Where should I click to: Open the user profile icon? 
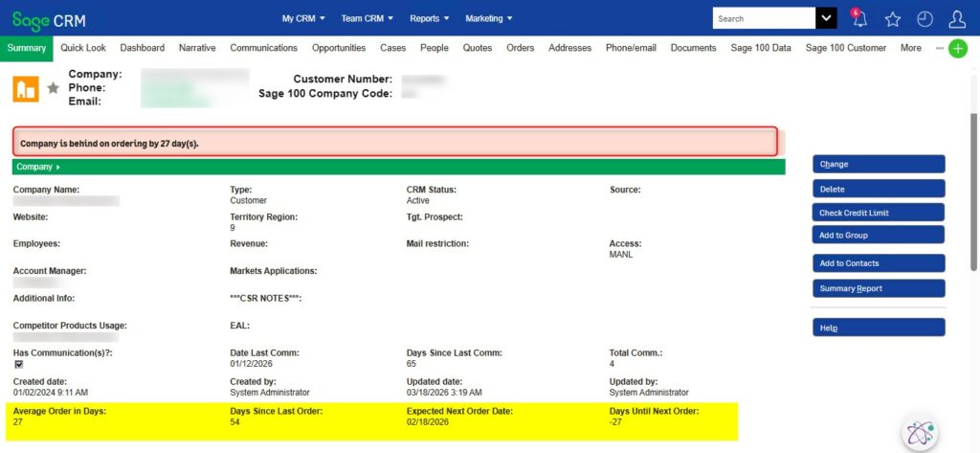pyautogui.click(x=956, y=19)
